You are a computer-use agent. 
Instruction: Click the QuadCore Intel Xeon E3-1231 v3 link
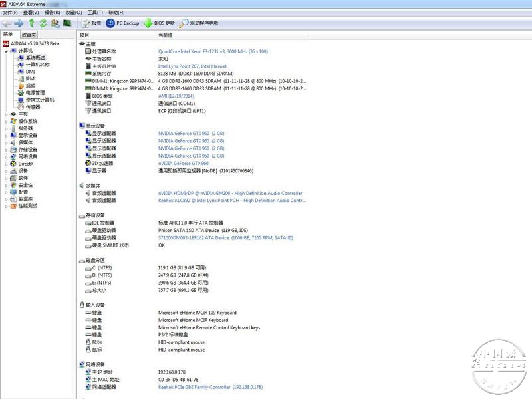point(212,51)
